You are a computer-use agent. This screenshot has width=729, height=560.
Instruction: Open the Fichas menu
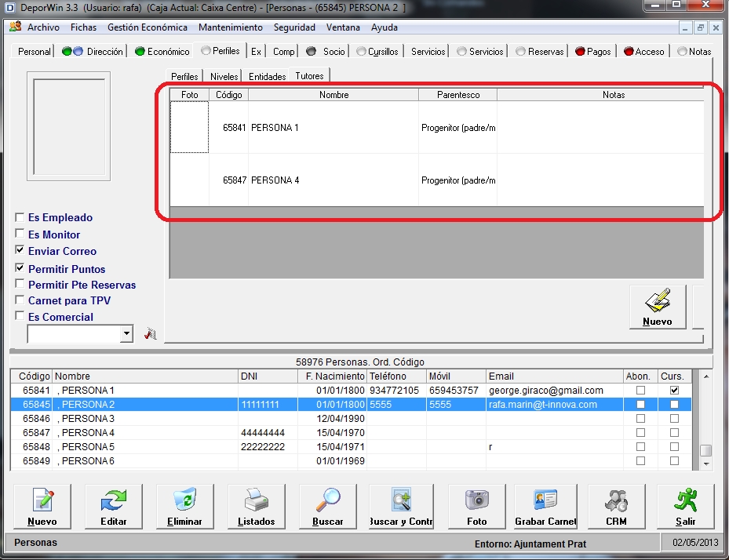[x=84, y=27]
